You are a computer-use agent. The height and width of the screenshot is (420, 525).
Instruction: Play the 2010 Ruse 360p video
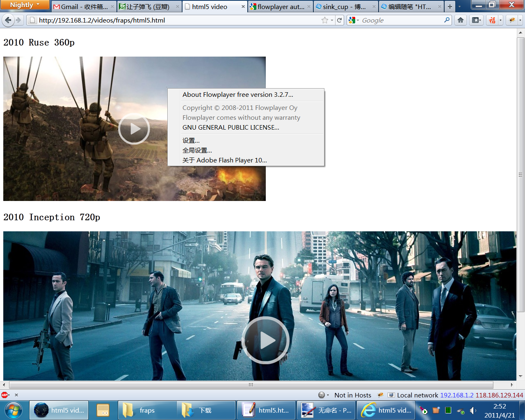134,129
